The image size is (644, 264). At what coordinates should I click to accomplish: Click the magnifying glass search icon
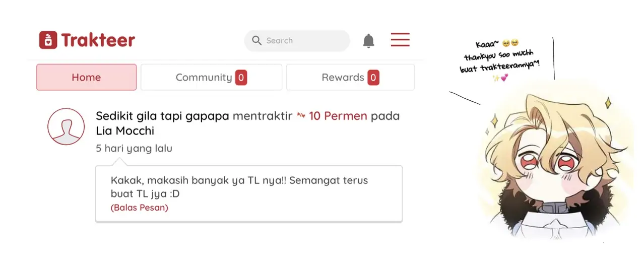click(256, 41)
